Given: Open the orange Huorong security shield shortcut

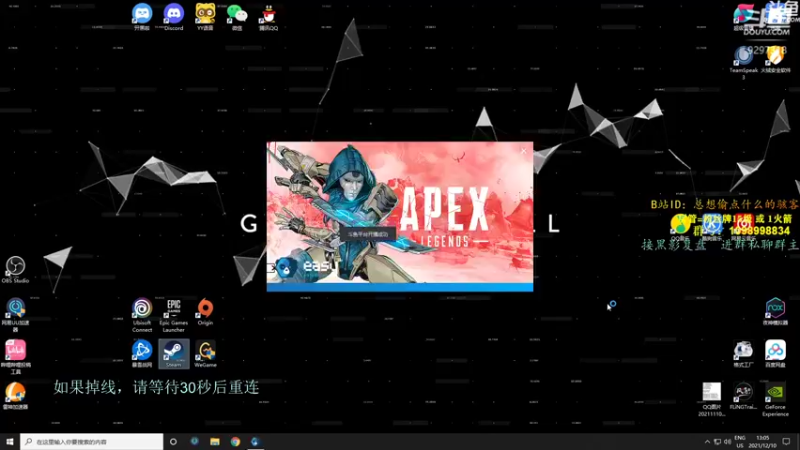Looking at the screenshot, I should pos(776,59).
